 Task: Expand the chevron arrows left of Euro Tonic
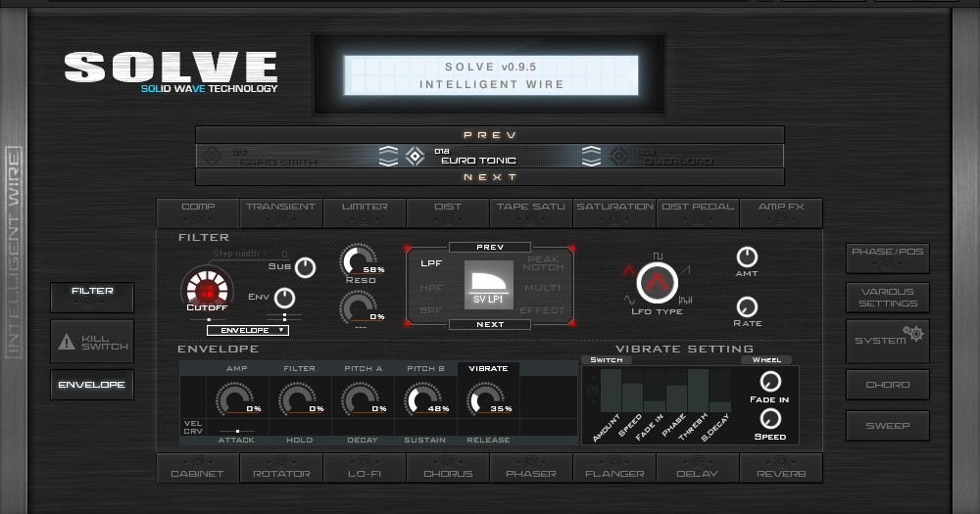pyautogui.click(x=389, y=156)
